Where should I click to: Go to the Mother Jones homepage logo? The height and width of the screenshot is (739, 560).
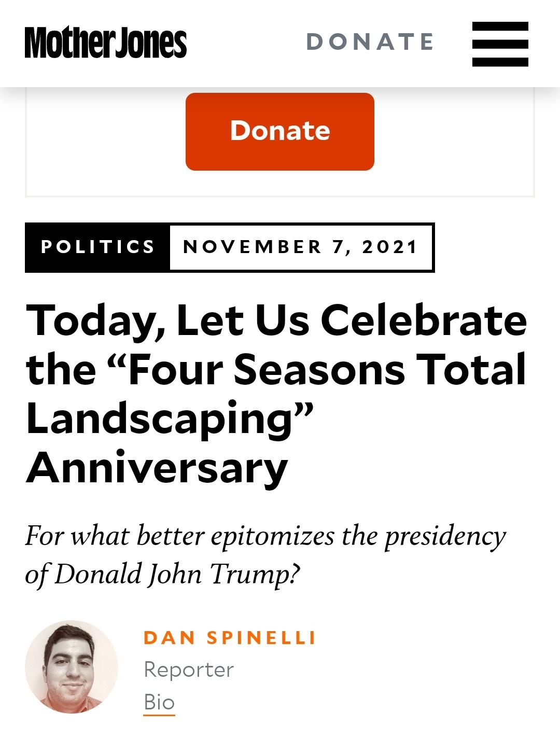pos(106,43)
